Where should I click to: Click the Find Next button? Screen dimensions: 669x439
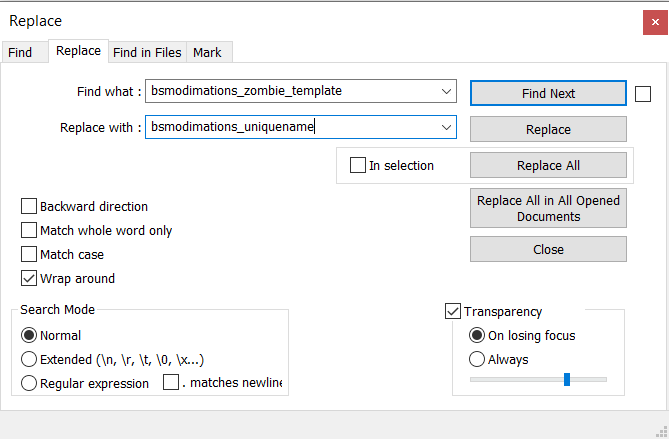coord(548,93)
